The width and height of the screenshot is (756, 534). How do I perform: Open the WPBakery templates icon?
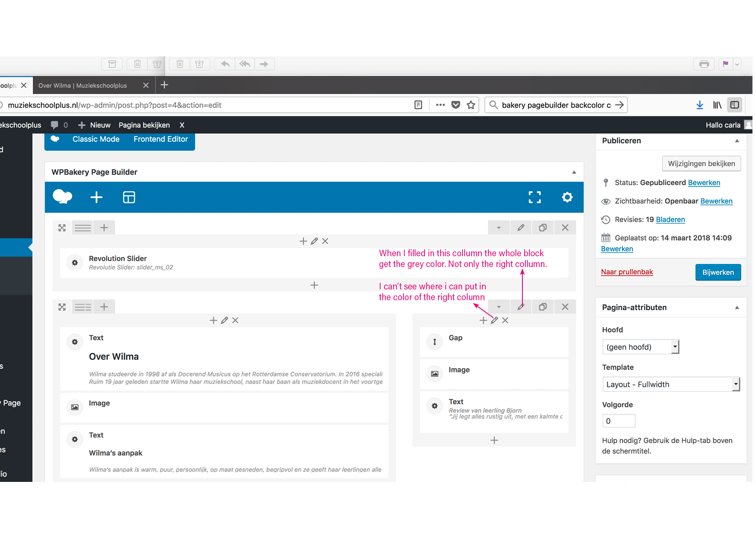pos(129,197)
